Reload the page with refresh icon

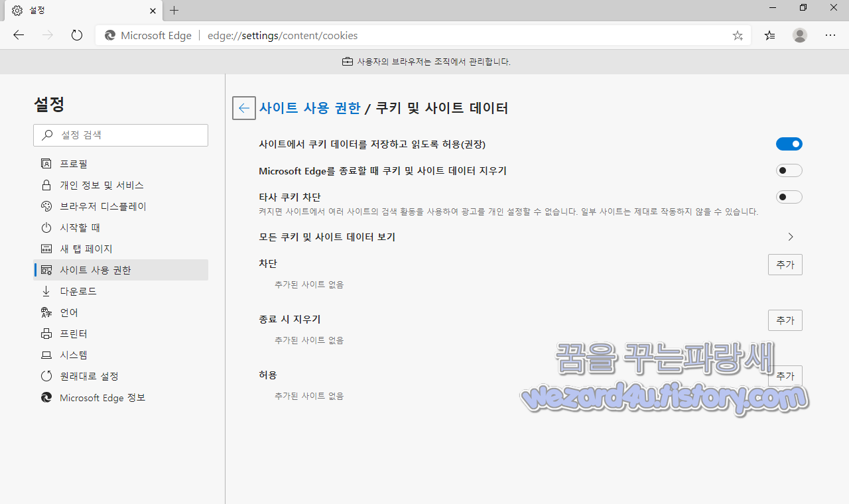click(x=77, y=35)
